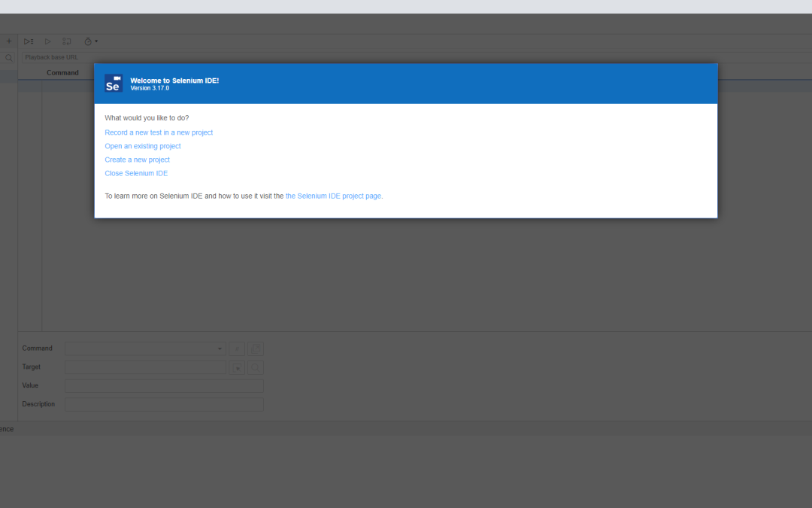Select Create a new project
The image size is (812, 508).
click(x=138, y=160)
